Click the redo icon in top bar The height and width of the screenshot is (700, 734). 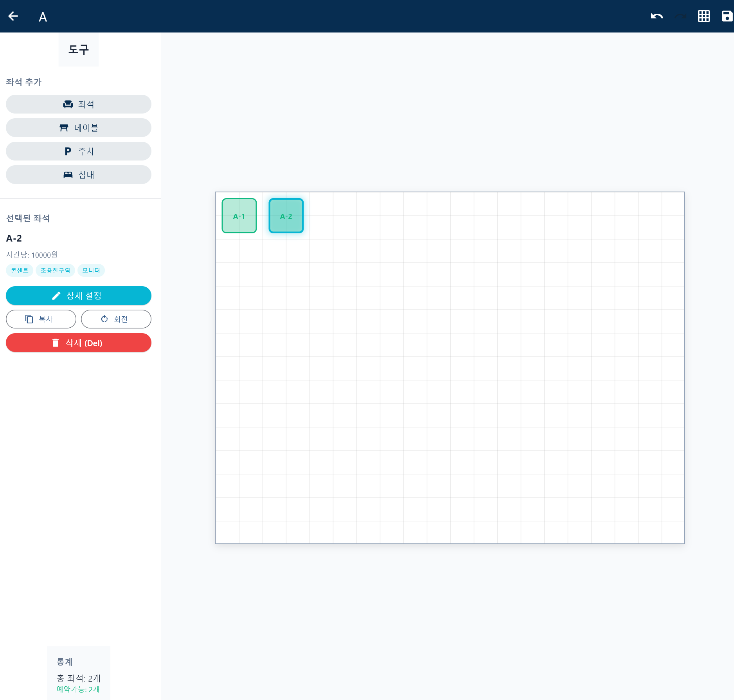(x=680, y=16)
